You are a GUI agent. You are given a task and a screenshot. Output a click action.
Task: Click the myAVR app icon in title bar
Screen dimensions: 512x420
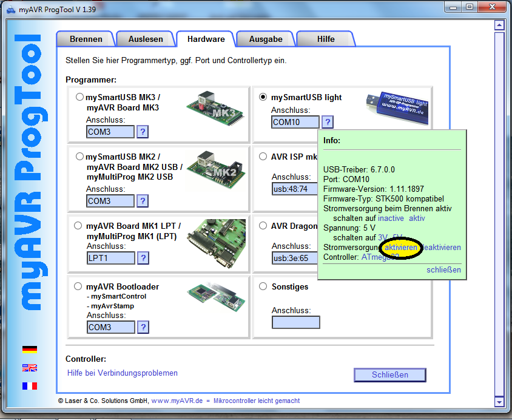pyautogui.click(x=11, y=10)
